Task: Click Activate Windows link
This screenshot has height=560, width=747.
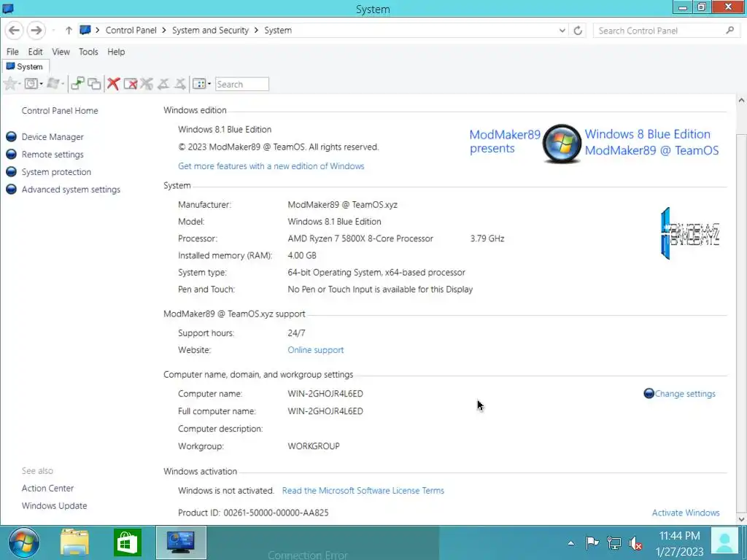Action: pos(686,513)
